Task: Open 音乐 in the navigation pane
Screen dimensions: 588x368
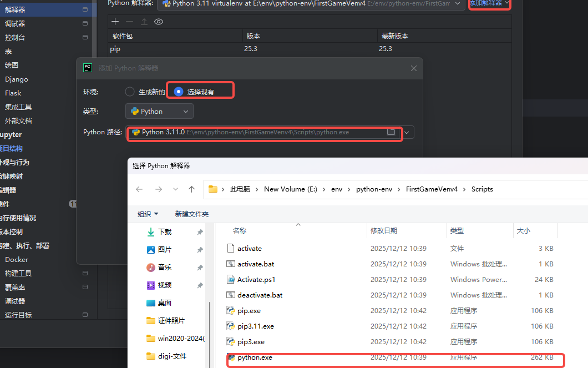Action: [165, 267]
